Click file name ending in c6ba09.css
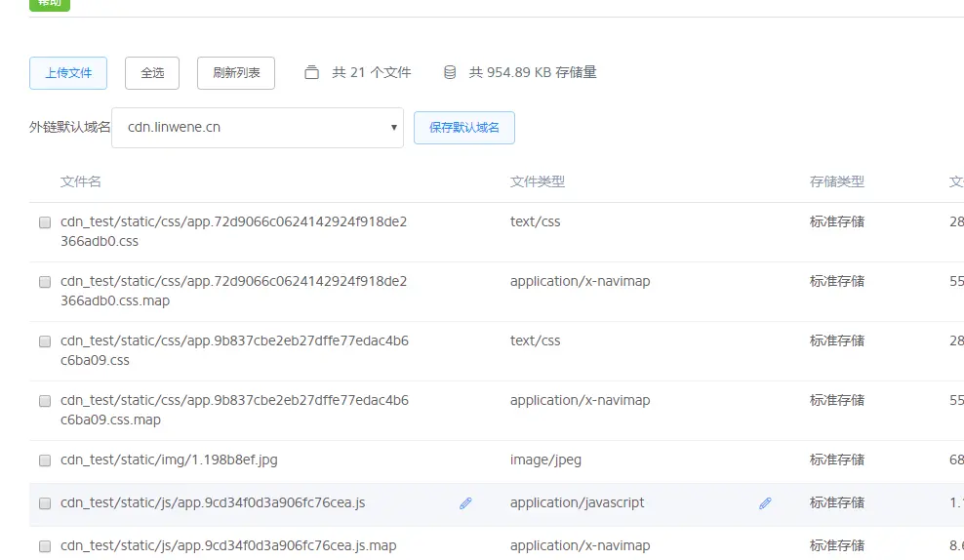Viewport: 964px width, 560px height. click(x=234, y=350)
